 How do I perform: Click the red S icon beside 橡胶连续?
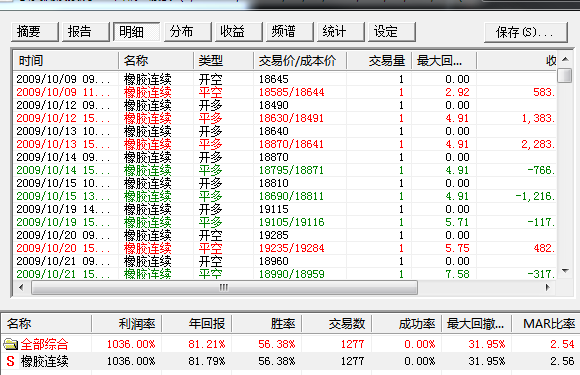[x=10, y=361]
